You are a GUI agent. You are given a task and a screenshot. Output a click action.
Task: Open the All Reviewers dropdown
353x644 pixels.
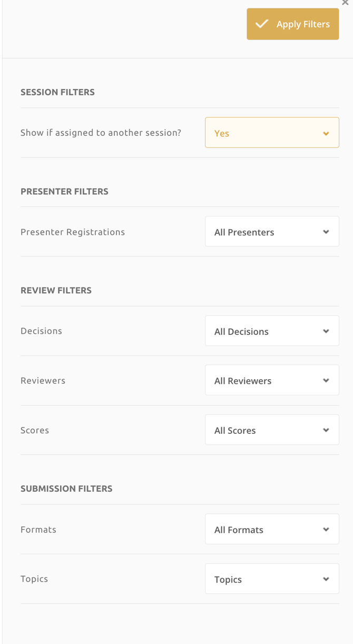tap(271, 380)
